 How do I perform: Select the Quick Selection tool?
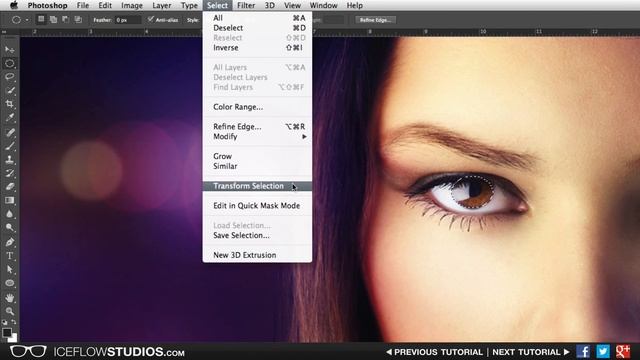click(x=10, y=90)
